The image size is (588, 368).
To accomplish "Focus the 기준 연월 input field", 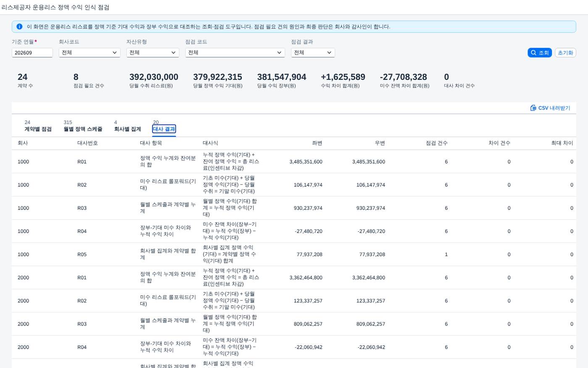I will coord(32,53).
